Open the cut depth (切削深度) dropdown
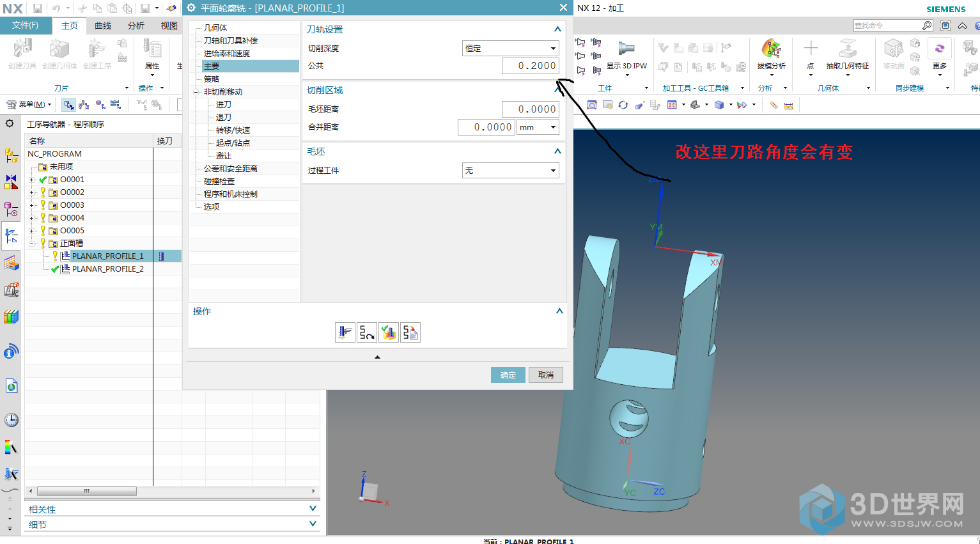Screen dimensions: 980x544 [511, 48]
